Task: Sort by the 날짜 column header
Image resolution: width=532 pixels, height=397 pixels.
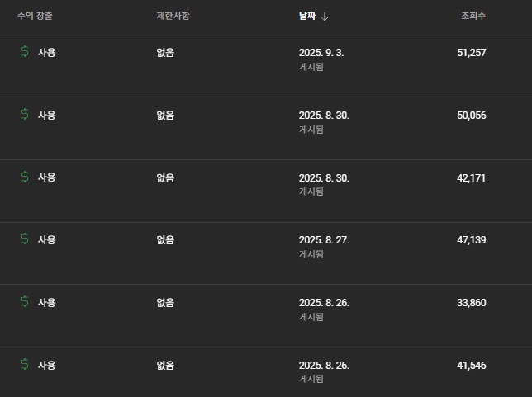Action: (307, 16)
